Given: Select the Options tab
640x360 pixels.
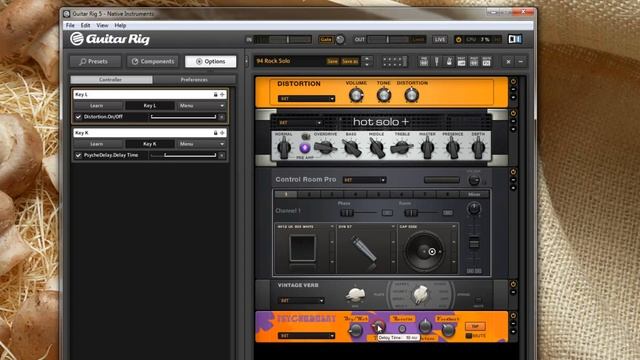Looking at the screenshot, I should pos(210,61).
